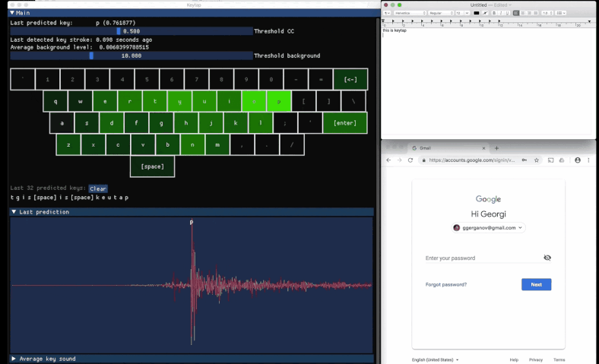Screen dimensions: 599x364
Task: Go back with the browser back arrow
Action: [x=388, y=160]
